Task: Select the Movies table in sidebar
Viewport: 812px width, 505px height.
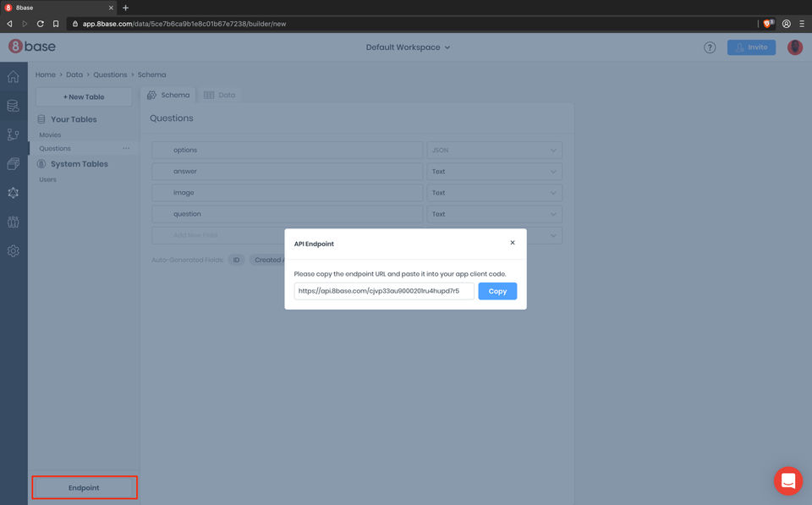Action: click(50, 134)
